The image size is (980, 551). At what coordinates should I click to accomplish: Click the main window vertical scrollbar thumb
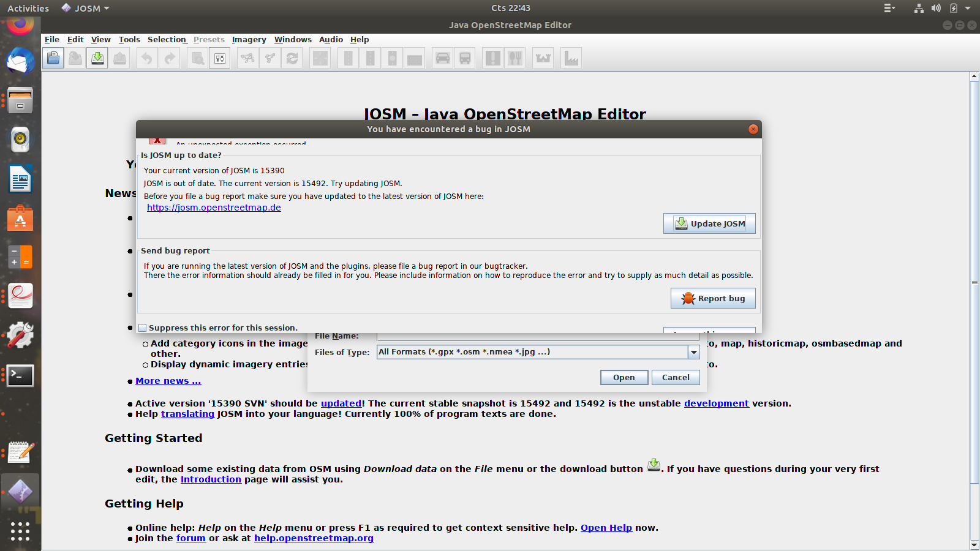(974, 282)
